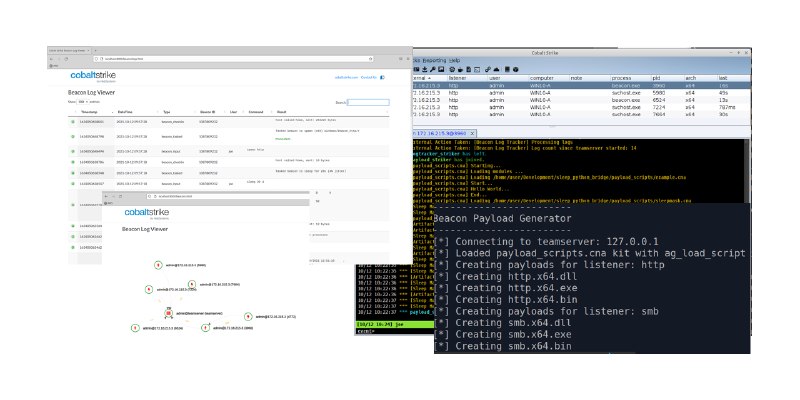The height and width of the screenshot is (400, 800).
Task: Select the session row with pid 6524
Action: point(581,100)
